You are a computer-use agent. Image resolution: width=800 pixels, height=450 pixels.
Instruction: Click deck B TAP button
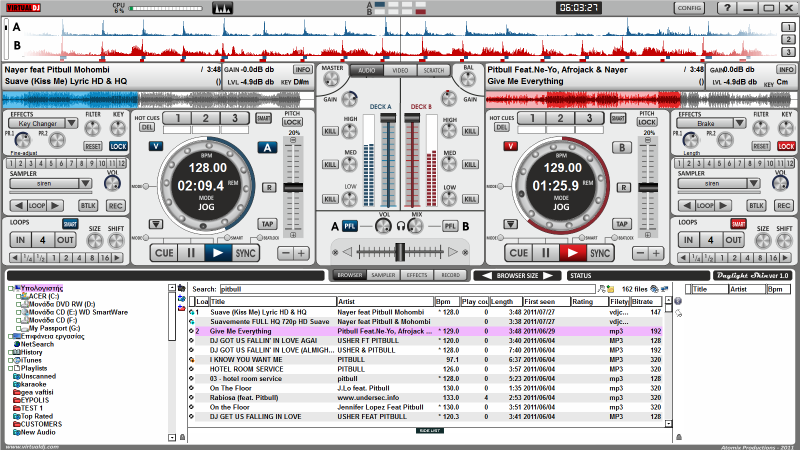point(621,224)
